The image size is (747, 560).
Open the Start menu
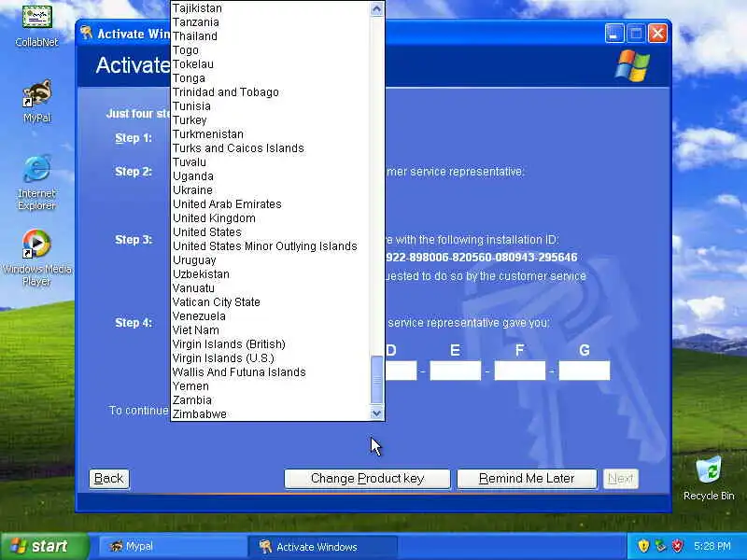tap(45, 546)
